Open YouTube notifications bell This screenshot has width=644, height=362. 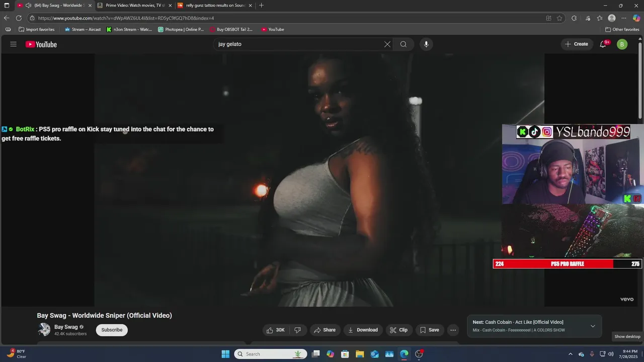(603, 44)
